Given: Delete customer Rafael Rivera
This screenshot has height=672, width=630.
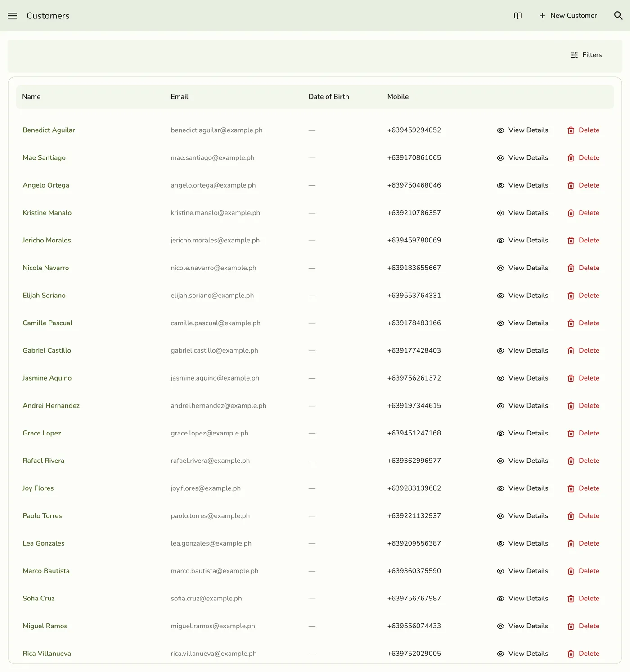Looking at the screenshot, I should click(x=583, y=461).
